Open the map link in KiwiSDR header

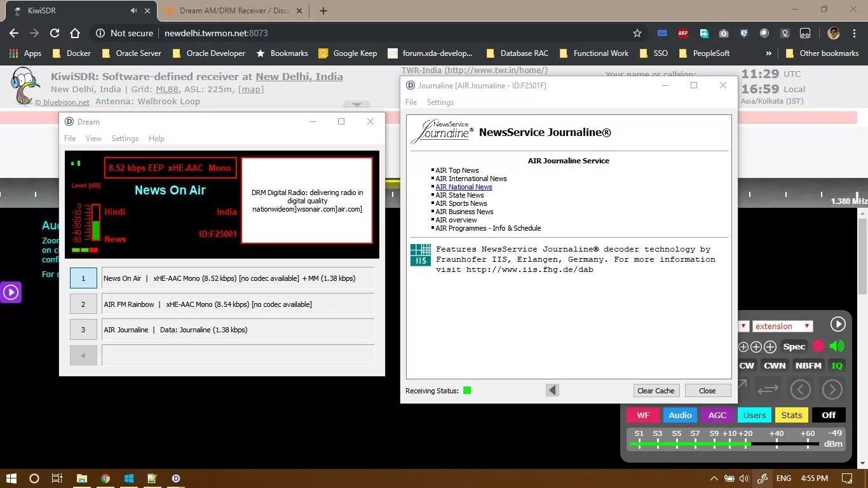[x=251, y=90]
